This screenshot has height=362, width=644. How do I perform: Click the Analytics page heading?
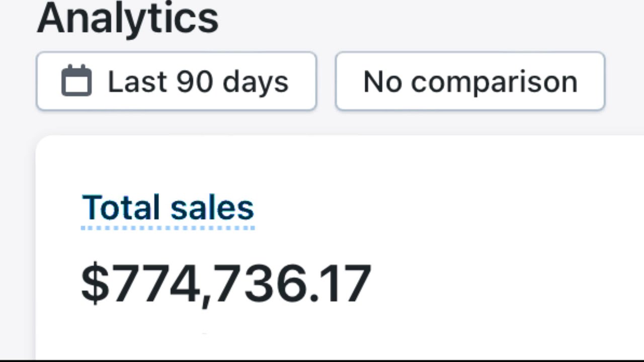coord(128,18)
